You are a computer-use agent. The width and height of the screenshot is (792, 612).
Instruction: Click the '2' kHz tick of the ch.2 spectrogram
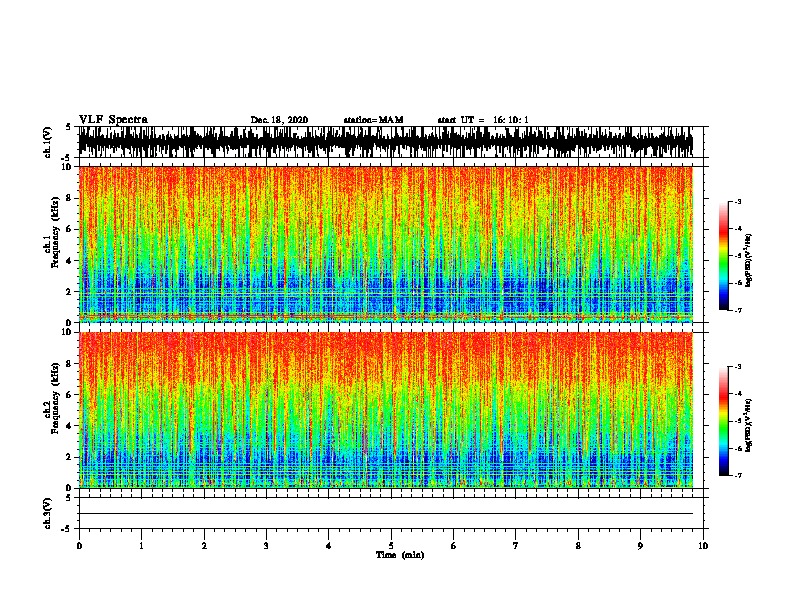point(69,457)
